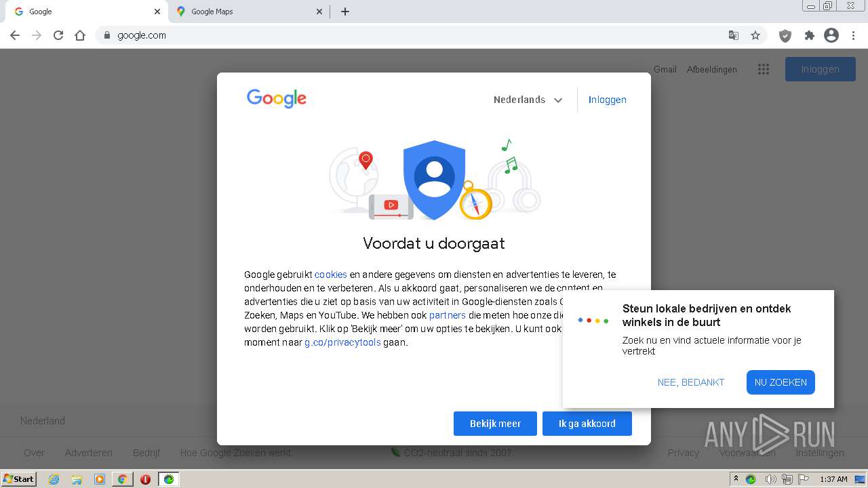Open the Chrome profile avatar icon
The width and height of the screenshot is (868, 488).
[831, 35]
